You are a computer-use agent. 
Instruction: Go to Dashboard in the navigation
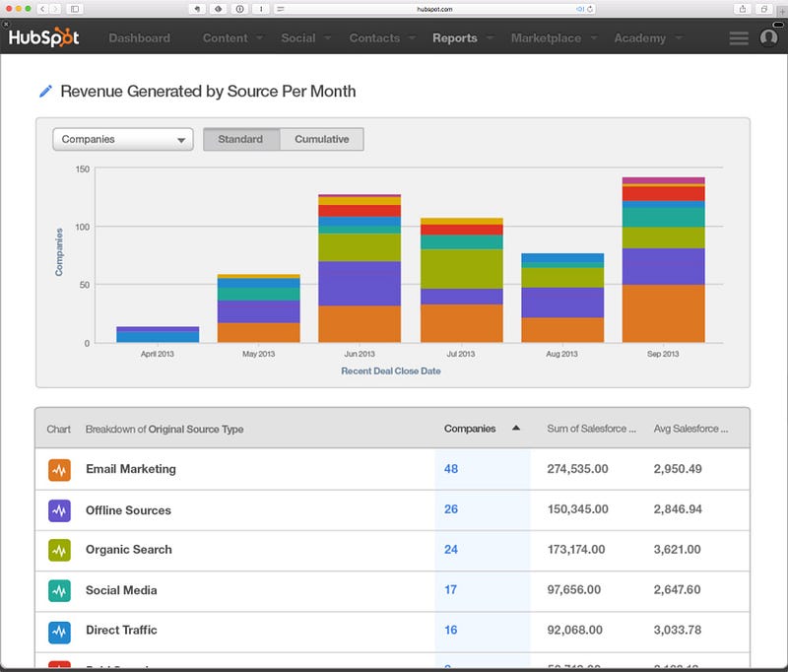[x=139, y=38]
